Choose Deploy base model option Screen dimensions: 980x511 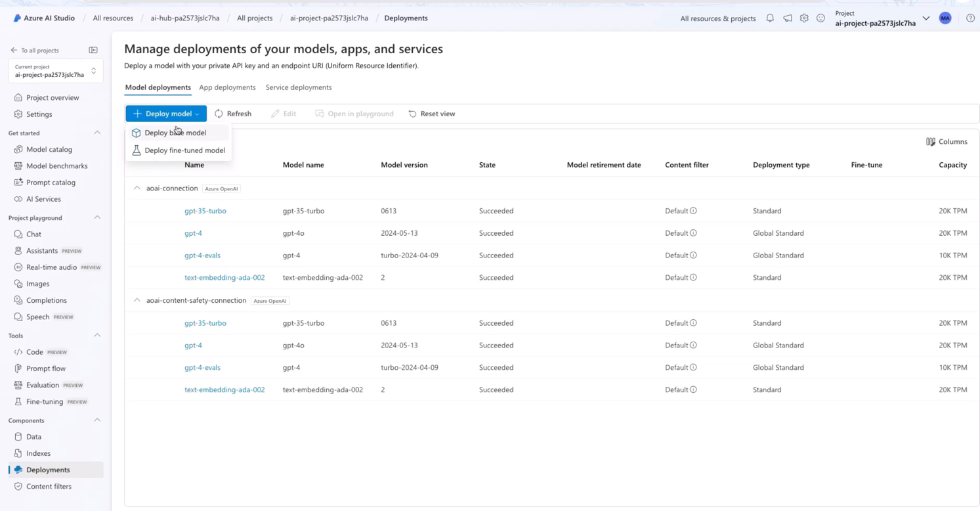(x=179, y=133)
